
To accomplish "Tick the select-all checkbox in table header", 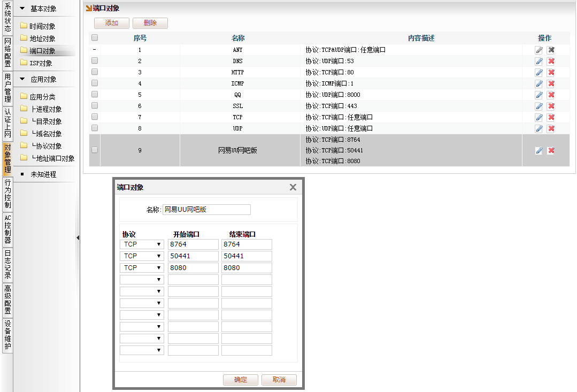I will [95, 37].
